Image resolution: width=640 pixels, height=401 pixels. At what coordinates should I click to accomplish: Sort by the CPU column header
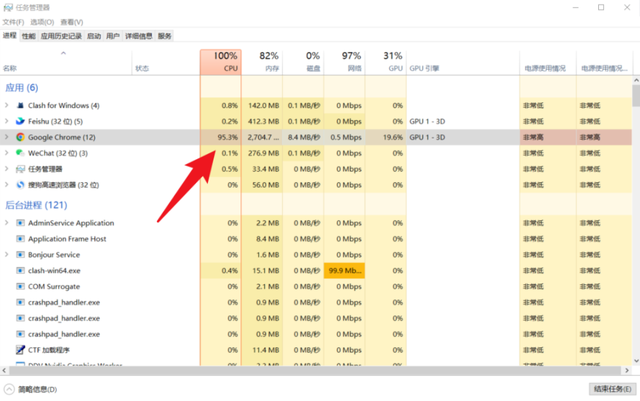[221, 62]
